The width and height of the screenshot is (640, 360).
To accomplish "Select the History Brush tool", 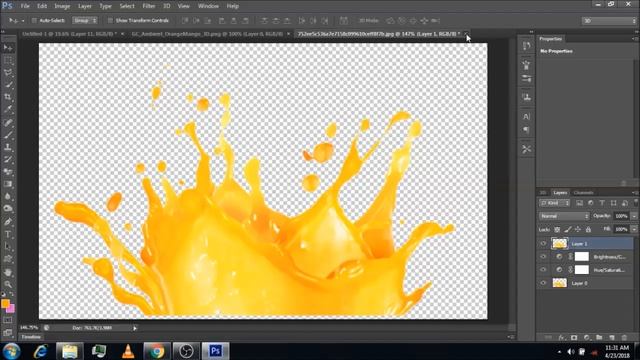I will [8, 159].
